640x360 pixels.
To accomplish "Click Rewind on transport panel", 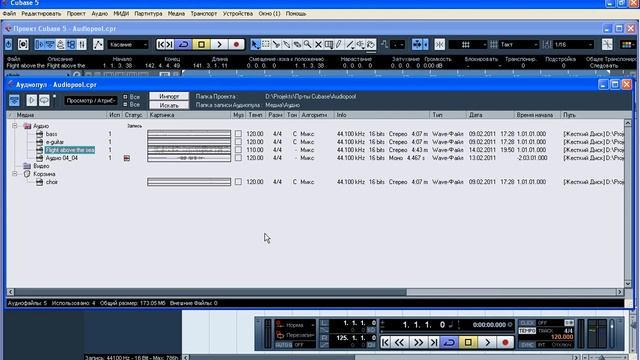I will pyautogui.click(x=399, y=342).
